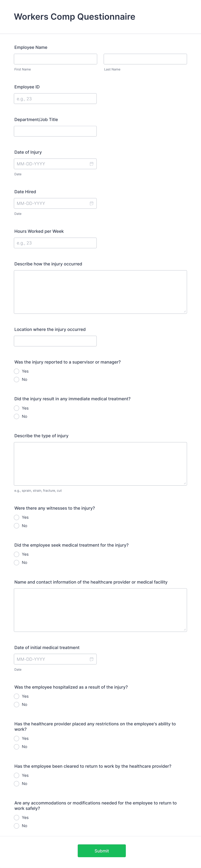
Task: Select No for accommodations needed to return safely
Action: (x=16, y=826)
